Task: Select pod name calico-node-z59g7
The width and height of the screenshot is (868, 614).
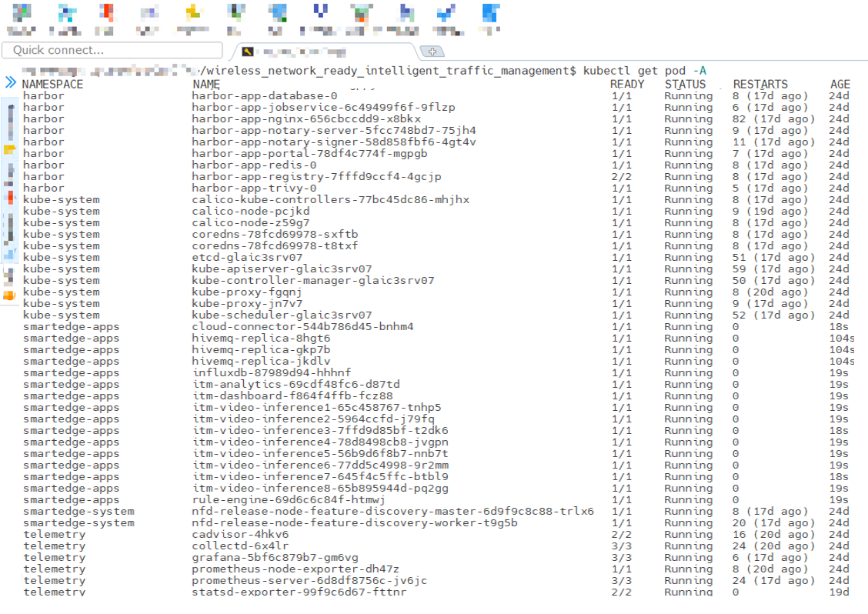Action: (251, 223)
